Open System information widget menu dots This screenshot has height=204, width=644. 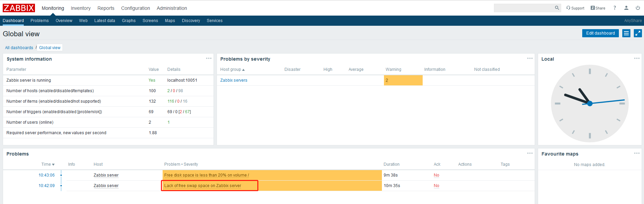(x=209, y=58)
